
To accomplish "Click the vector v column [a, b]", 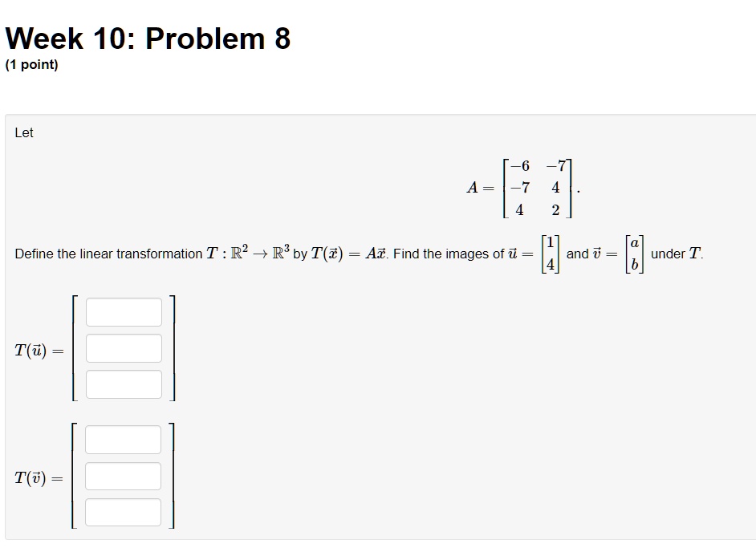I will pos(634,254).
